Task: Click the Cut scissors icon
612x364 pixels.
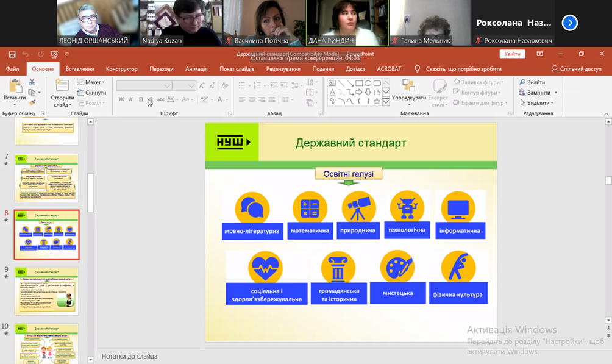Action: [32, 82]
